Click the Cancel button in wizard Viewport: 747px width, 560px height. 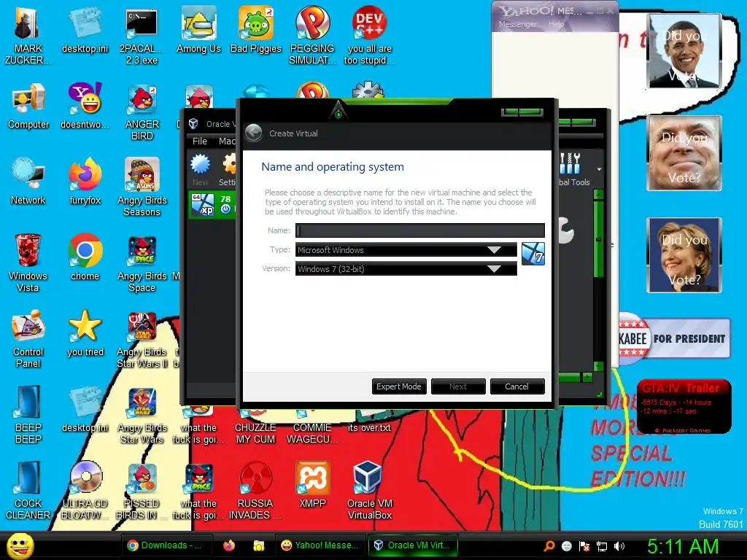(517, 386)
